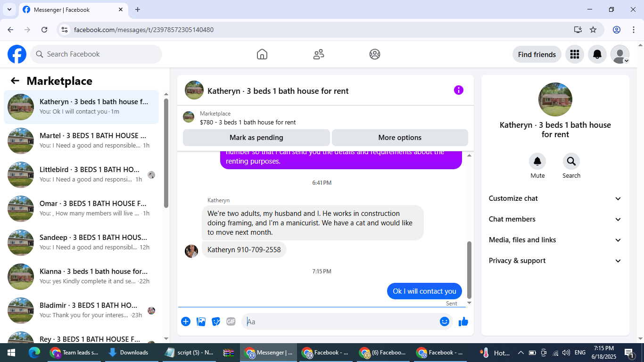Open the Bladimir conversation
This screenshot has height=362, width=644.
coord(82,311)
